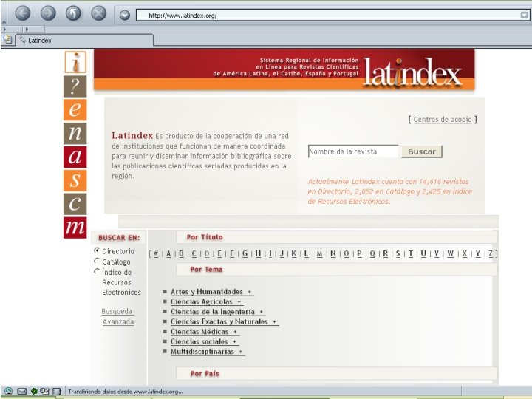
Task: Click the Reload page button
Action: (x=73, y=13)
